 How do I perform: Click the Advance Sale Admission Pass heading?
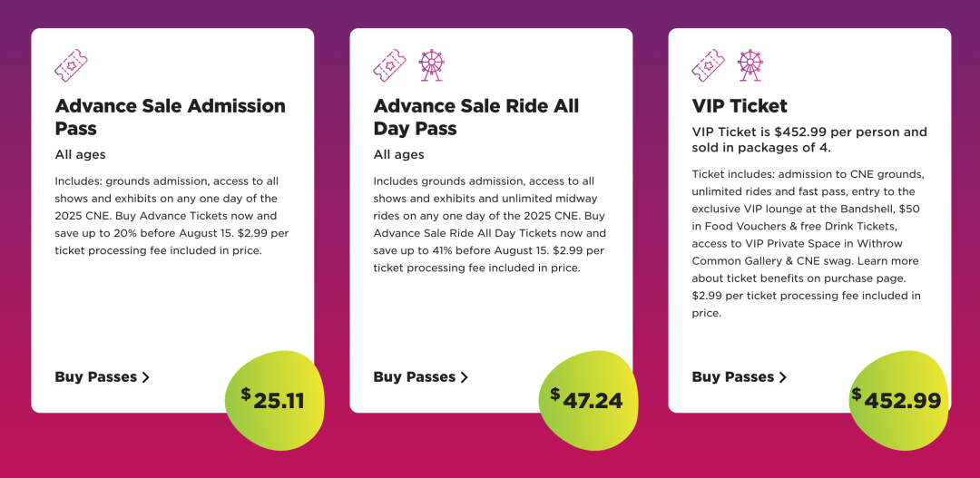(x=170, y=117)
